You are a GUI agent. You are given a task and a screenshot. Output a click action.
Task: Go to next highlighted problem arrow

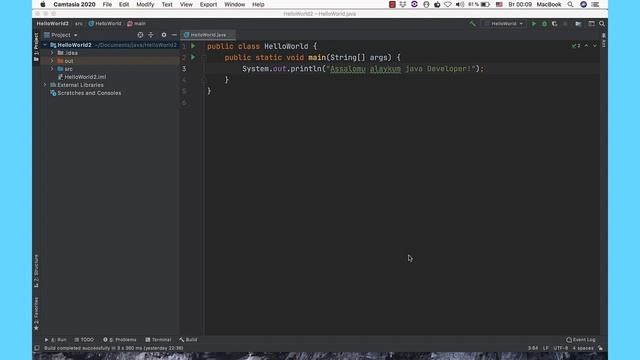click(595, 46)
